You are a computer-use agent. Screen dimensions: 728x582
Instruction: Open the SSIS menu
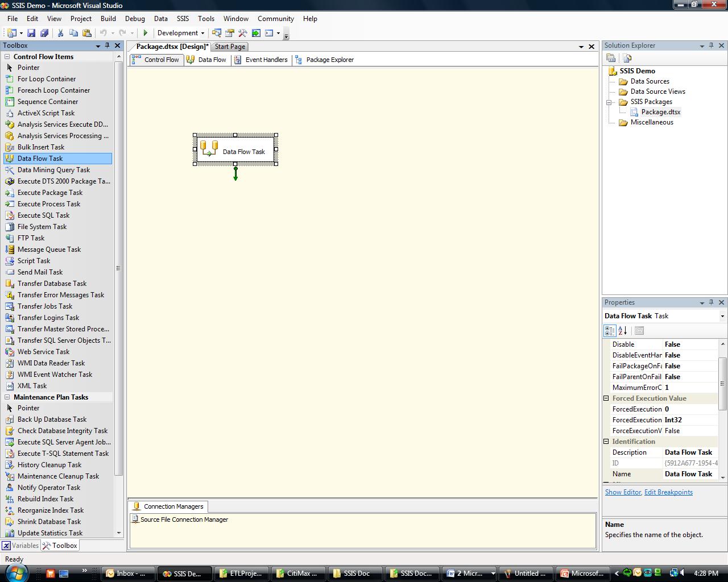point(183,19)
